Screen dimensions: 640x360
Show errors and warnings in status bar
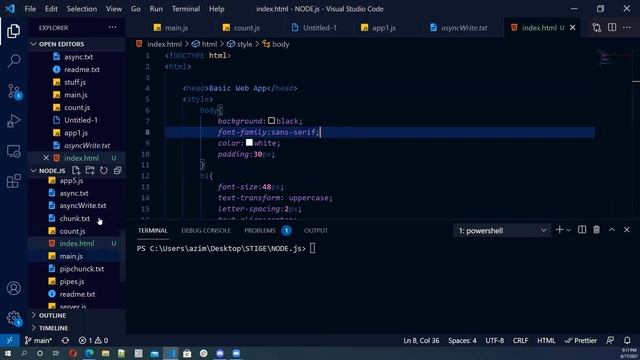click(x=93, y=340)
